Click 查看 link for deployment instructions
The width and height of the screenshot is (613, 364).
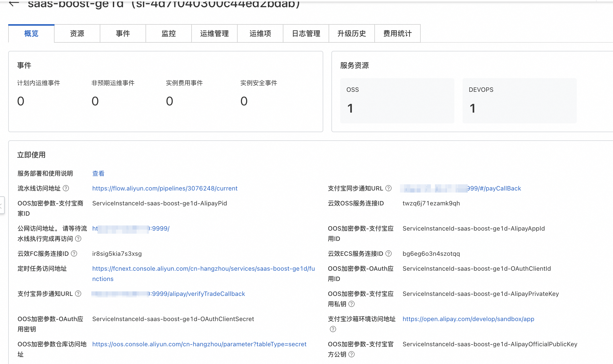point(98,174)
